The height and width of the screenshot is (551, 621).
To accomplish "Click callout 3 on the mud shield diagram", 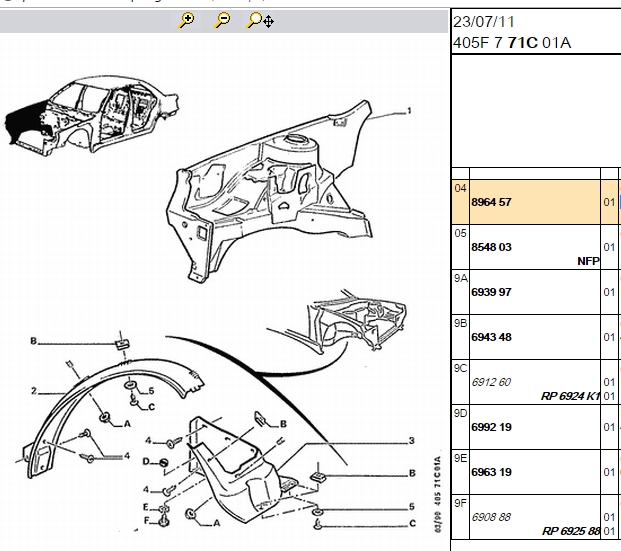I will point(411,440).
